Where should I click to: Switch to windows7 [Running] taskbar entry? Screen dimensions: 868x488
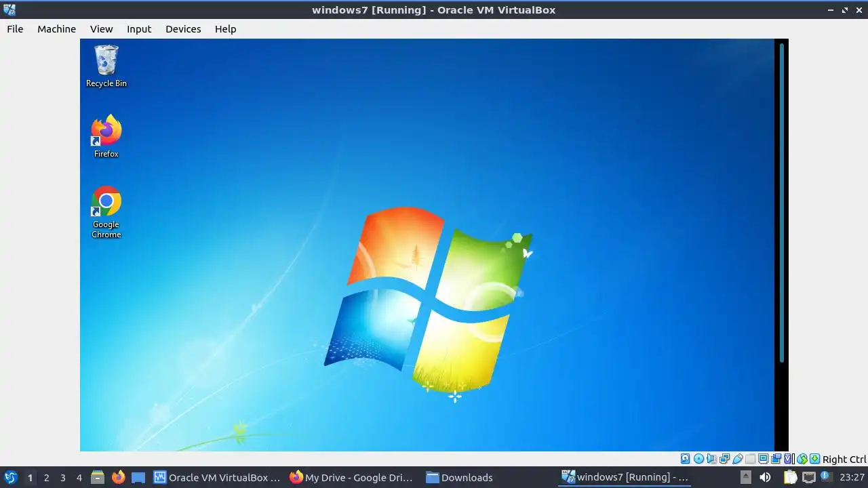pos(625,477)
